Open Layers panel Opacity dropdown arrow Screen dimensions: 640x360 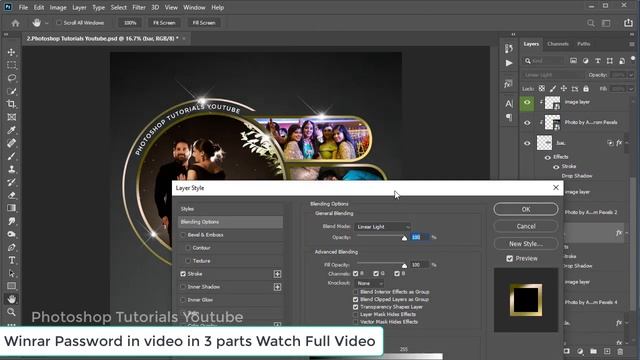(x=631, y=75)
